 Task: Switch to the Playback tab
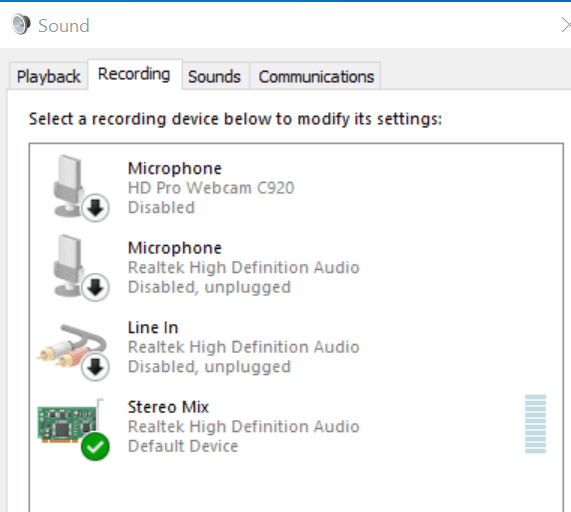48,76
